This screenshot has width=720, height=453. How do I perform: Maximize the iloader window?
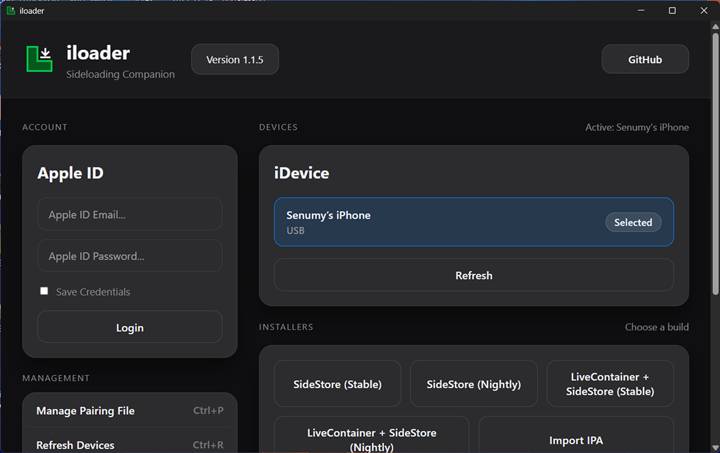point(672,10)
